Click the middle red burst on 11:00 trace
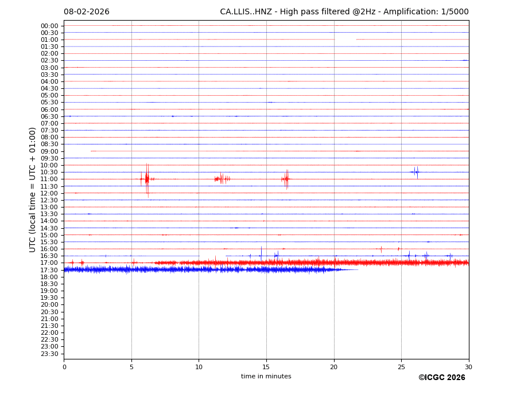The width and height of the screenshot is (532, 399). point(222,179)
